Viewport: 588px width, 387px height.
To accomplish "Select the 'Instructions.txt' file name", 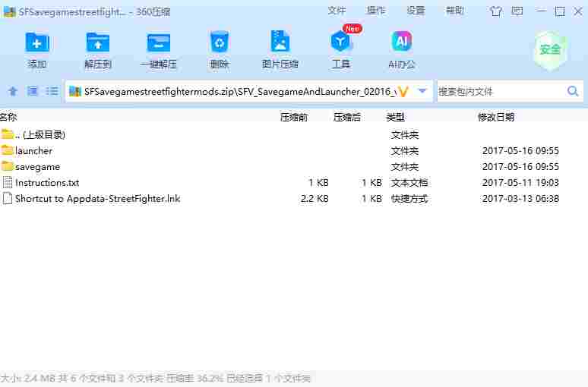I will click(47, 182).
